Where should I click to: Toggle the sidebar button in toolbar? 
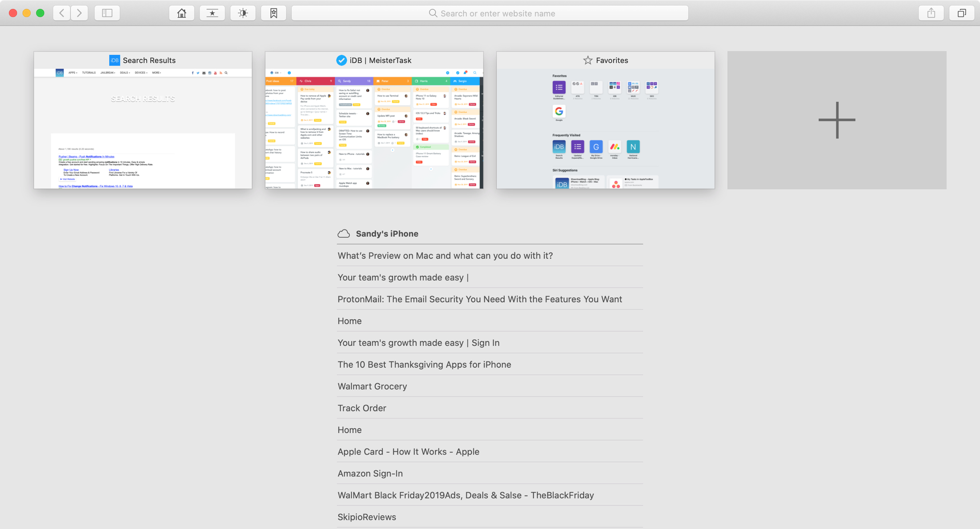click(107, 13)
